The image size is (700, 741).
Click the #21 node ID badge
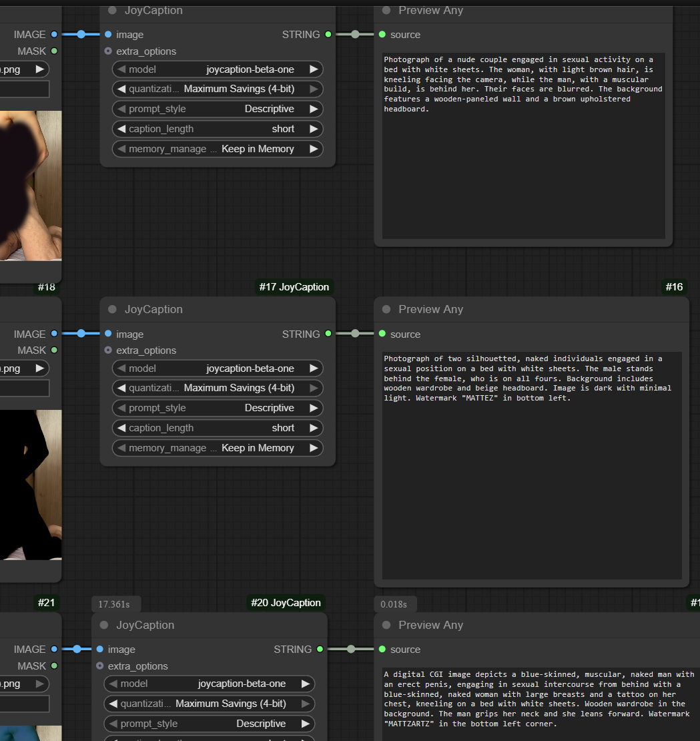46,603
